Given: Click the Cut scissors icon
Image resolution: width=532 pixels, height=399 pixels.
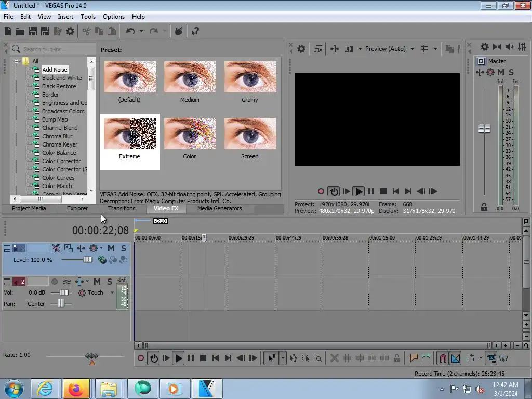Looking at the screenshot, I should click(x=87, y=32).
